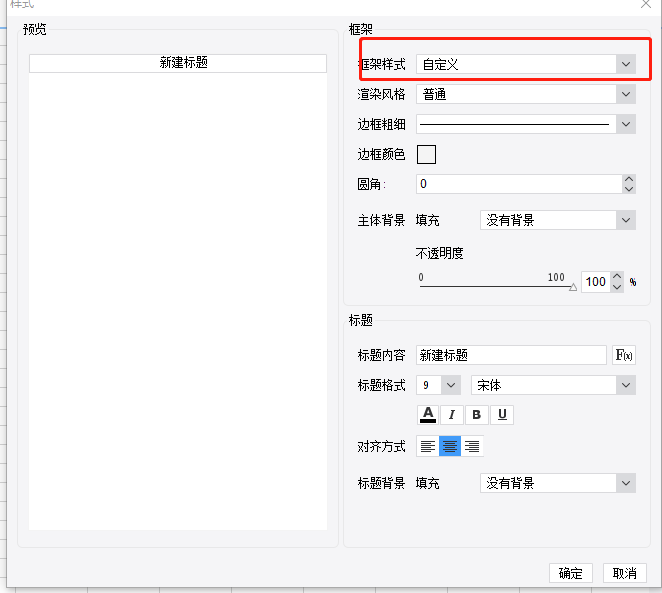Image resolution: width=662 pixels, height=593 pixels.
Task: Open the 标题背景 fill dropdown
Action: point(558,483)
